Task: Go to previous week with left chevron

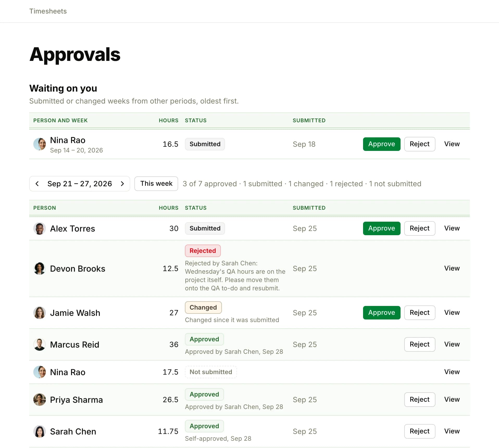Action: point(37,184)
